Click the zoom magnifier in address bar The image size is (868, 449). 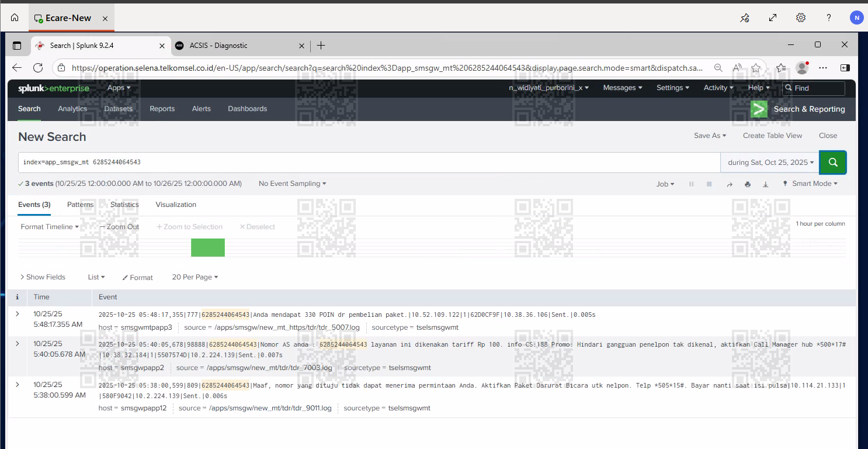[718, 68]
